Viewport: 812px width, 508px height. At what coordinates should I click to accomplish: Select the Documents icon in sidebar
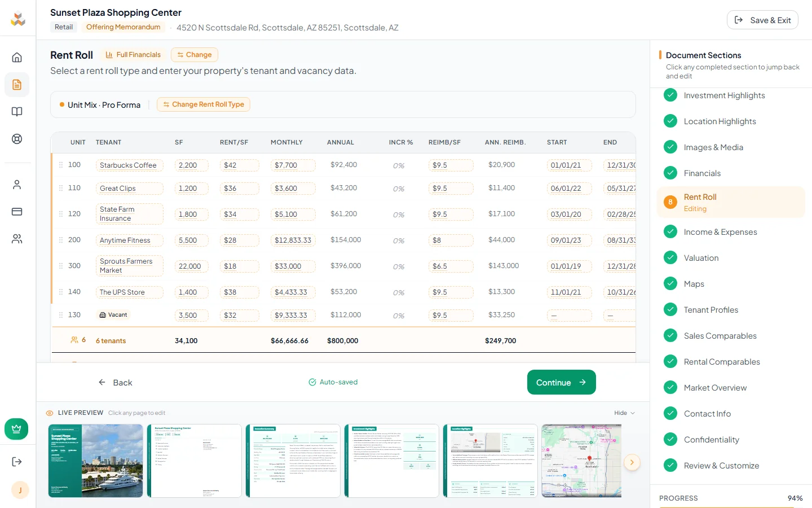(17, 84)
